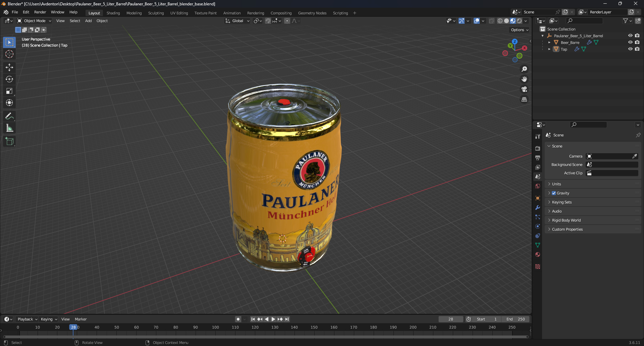Open the Tool properties tab
Screen dimensions: 644x346
coord(538,136)
